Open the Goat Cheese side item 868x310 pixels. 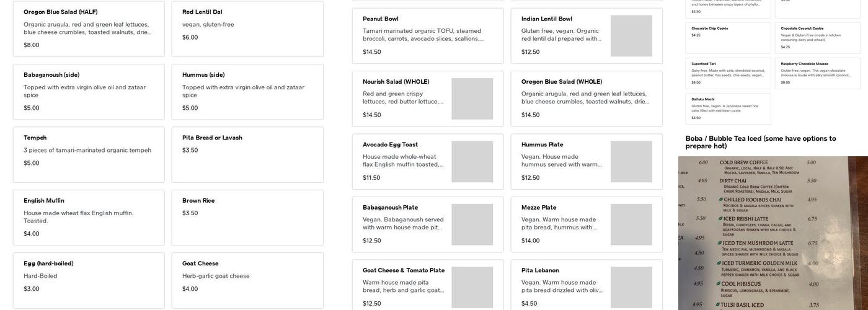click(247, 280)
